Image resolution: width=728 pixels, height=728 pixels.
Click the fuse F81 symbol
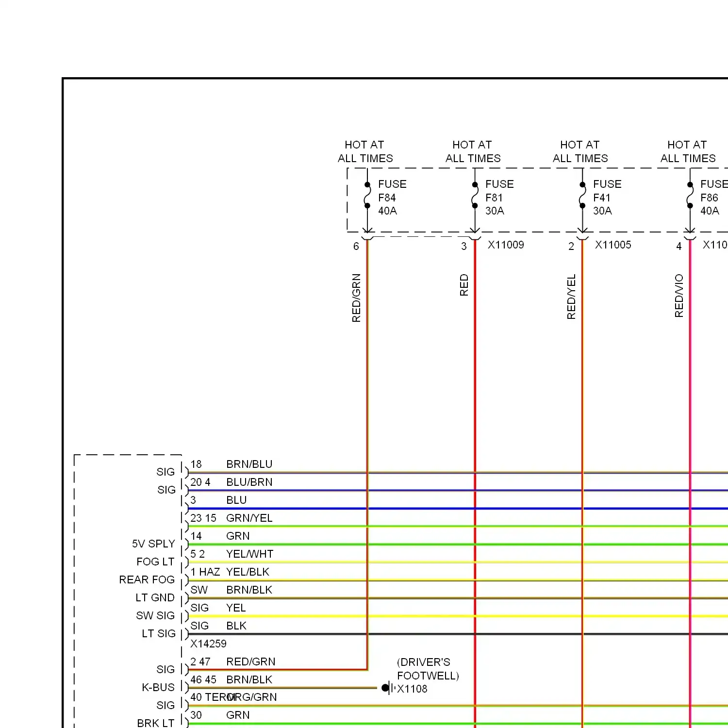(x=475, y=195)
